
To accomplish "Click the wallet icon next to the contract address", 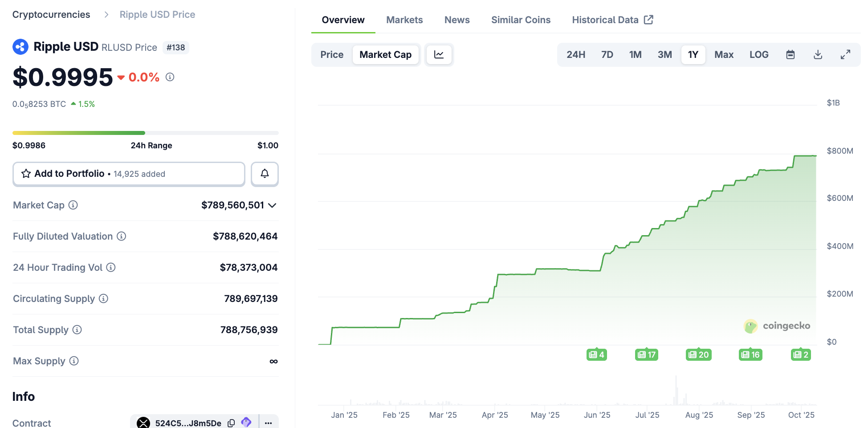I will click(246, 423).
